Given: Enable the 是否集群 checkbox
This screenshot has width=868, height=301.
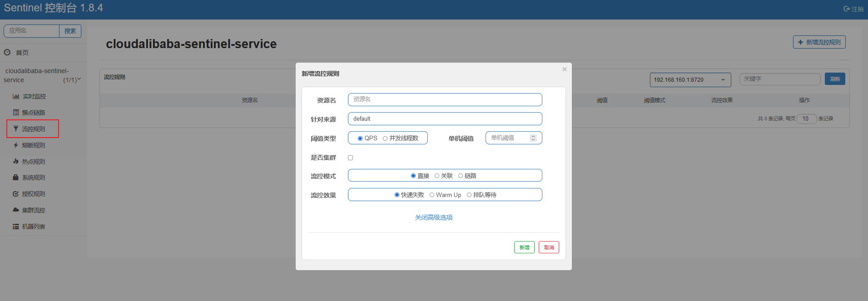Looking at the screenshot, I should 350,158.
